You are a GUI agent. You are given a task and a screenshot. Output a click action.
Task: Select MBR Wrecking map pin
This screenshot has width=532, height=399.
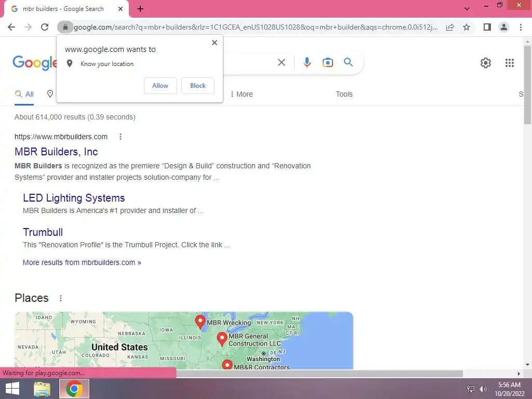[200, 322]
